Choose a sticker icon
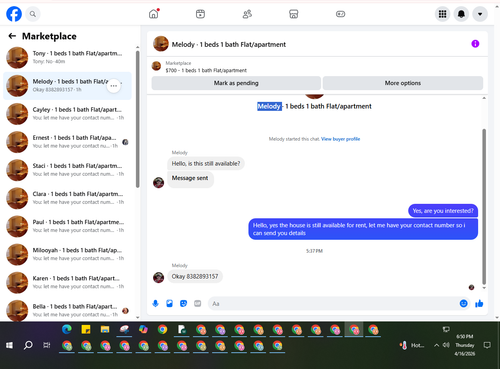Image resolution: width=500 pixels, height=369 pixels. click(184, 303)
